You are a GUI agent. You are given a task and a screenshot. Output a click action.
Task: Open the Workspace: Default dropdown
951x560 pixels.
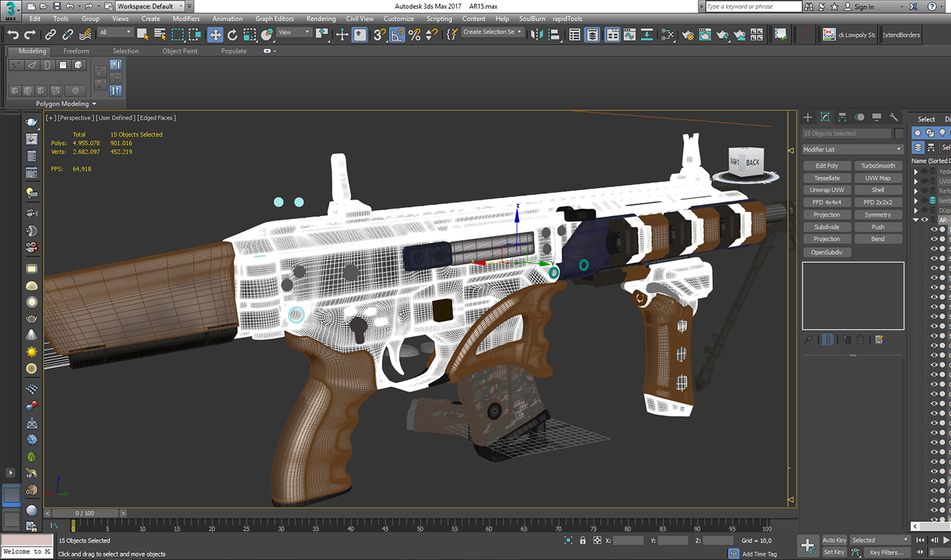[149, 6]
